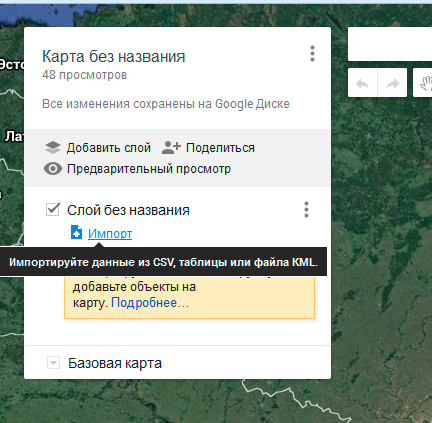432x423 pixels.
Task: Open layer options menu for Слой без названия
Action: coord(306,210)
